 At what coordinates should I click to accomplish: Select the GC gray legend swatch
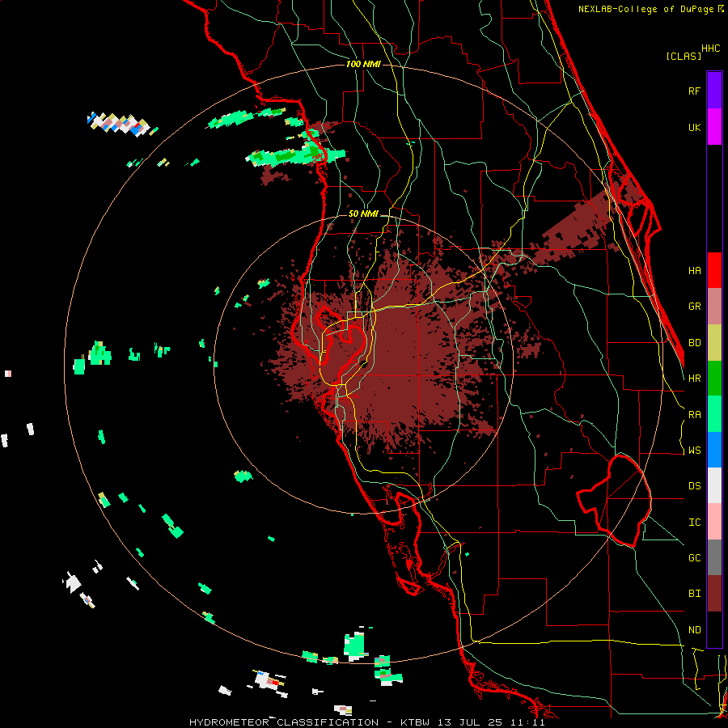coord(714,557)
